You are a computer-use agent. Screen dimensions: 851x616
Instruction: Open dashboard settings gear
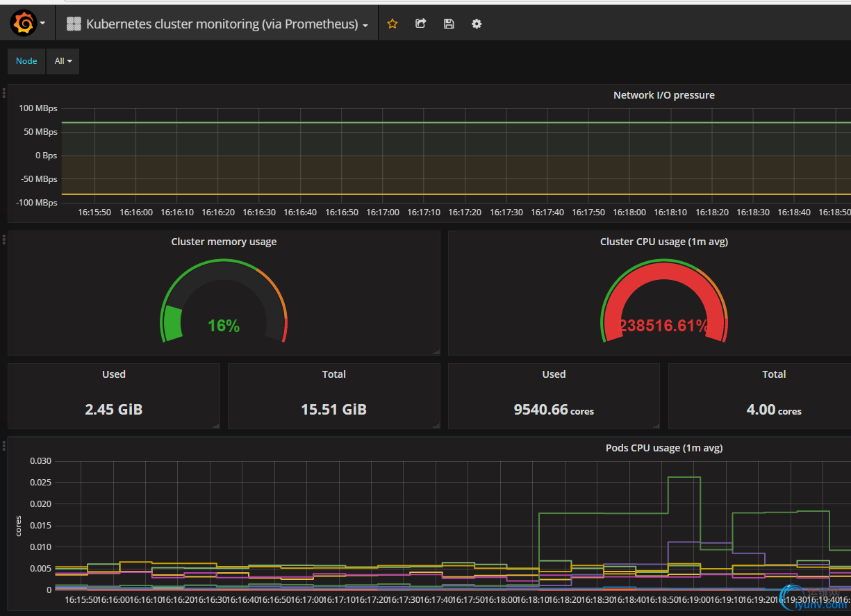point(477,24)
